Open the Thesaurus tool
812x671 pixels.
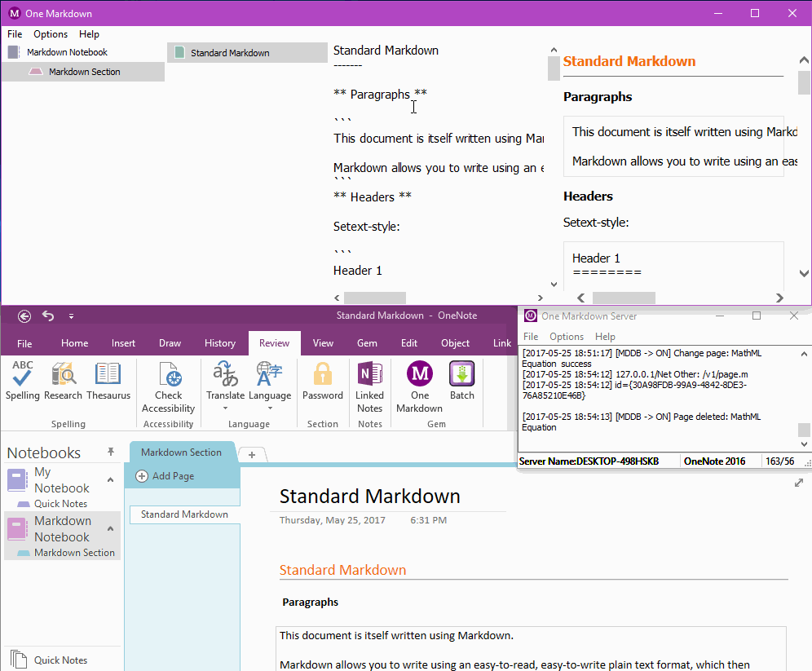pyautogui.click(x=108, y=375)
